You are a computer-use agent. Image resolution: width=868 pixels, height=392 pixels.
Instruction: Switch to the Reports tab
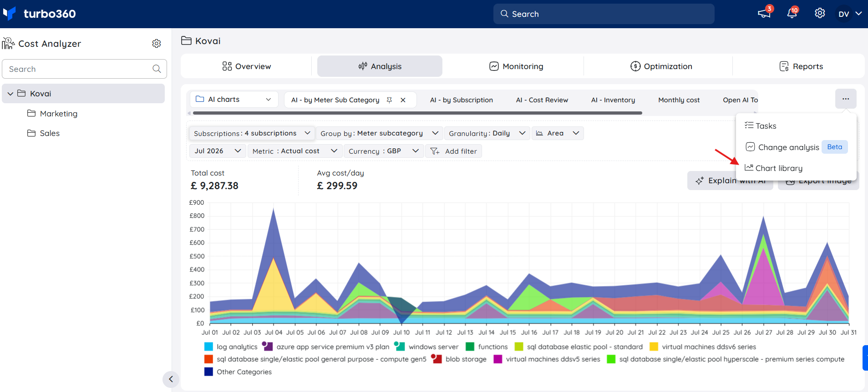[801, 66]
